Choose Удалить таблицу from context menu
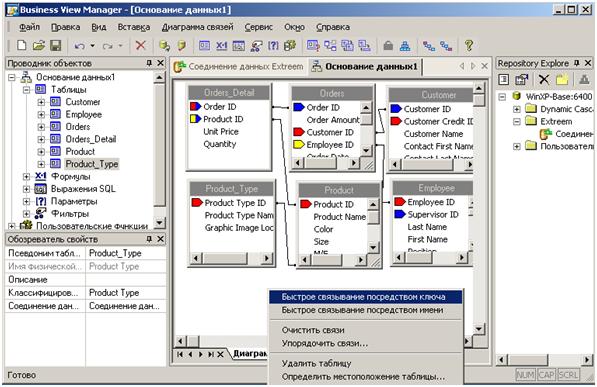 pyautogui.click(x=316, y=363)
